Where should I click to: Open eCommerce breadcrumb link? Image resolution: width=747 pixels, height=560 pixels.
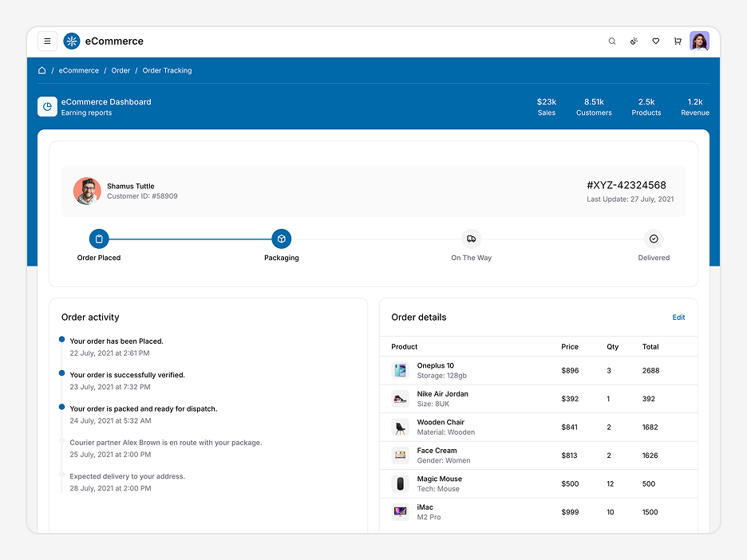pyautogui.click(x=78, y=70)
